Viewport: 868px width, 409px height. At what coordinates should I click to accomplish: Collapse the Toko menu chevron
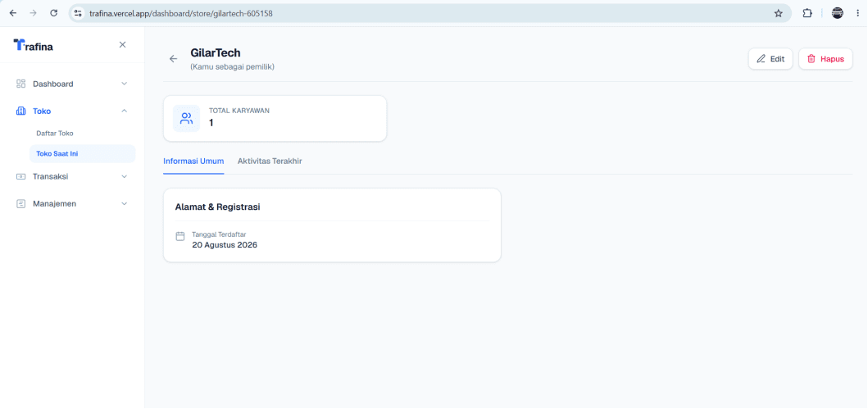(124, 111)
